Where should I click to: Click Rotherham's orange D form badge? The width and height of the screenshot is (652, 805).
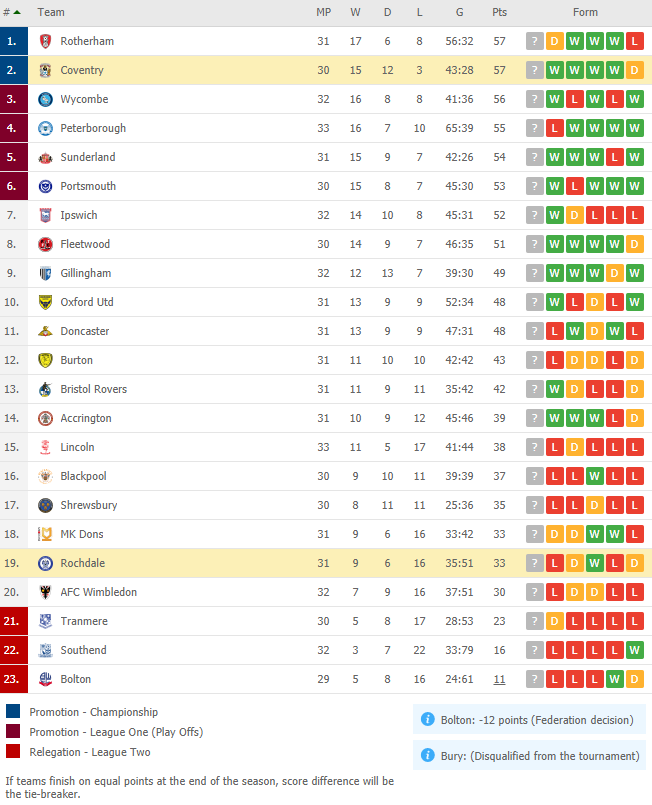pyautogui.click(x=554, y=41)
